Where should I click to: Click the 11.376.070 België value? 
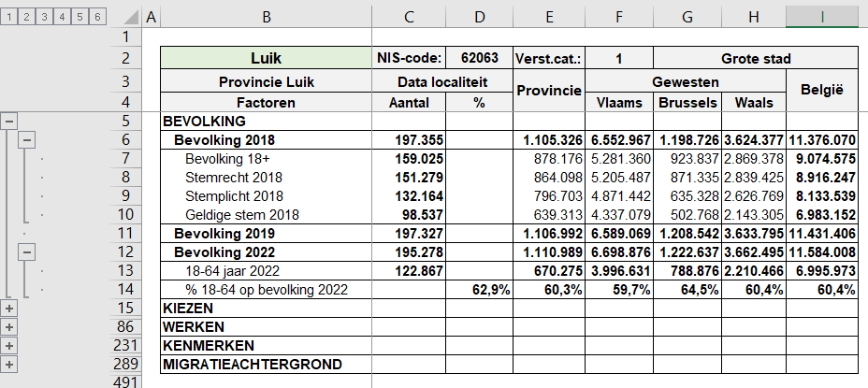click(822, 140)
